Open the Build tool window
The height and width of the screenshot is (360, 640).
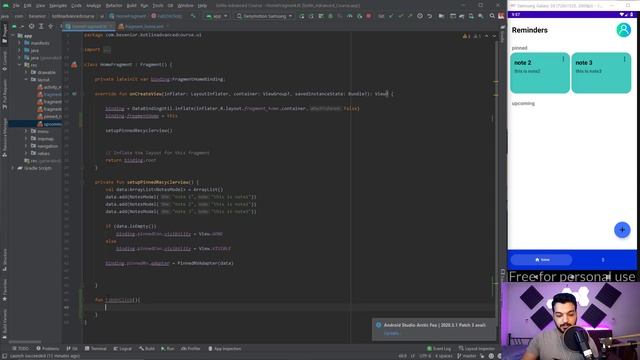(x=147, y=349)
